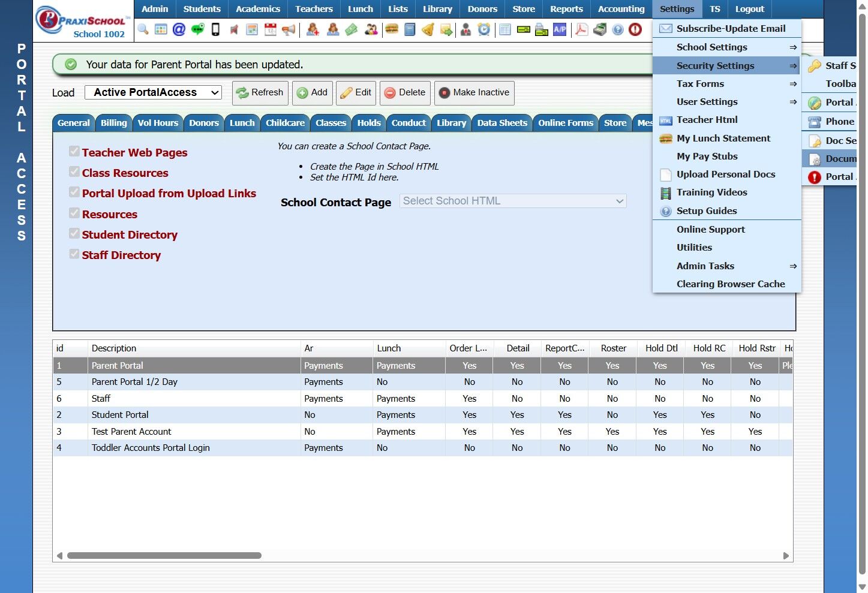This screenshot has width=868, height=593.
Task: Toggle the Teacher Web Pages checkbox
Action: point(74,152)
